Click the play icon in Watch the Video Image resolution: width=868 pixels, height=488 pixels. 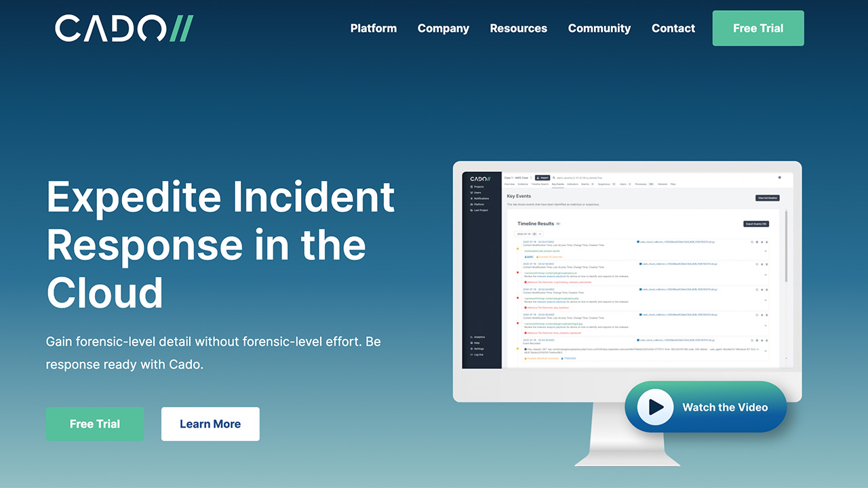(x=656, y=407)
